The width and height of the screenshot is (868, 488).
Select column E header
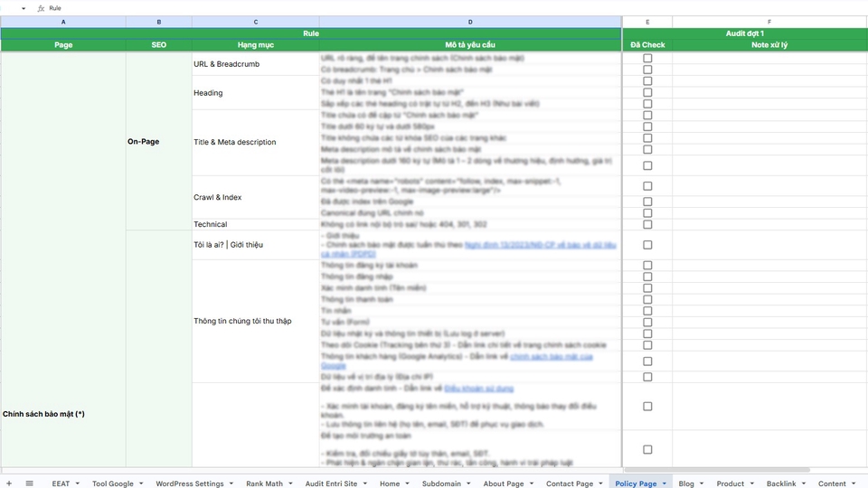647,22
